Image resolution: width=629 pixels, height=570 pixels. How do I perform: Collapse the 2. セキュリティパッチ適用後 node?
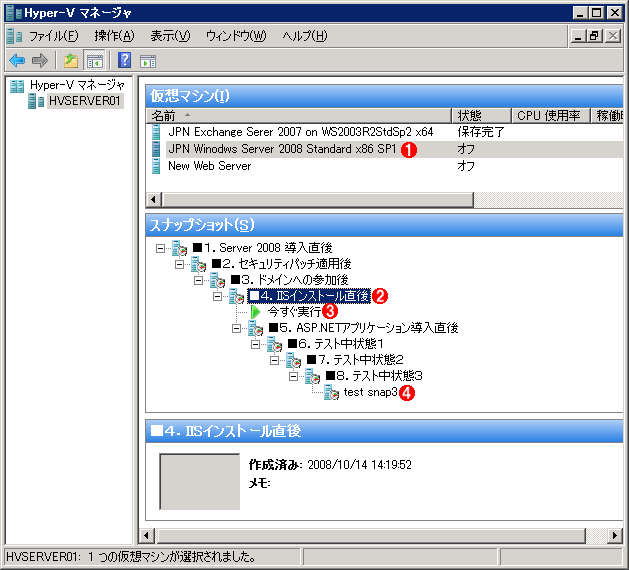pyautogui.click(x=179, y=265)
